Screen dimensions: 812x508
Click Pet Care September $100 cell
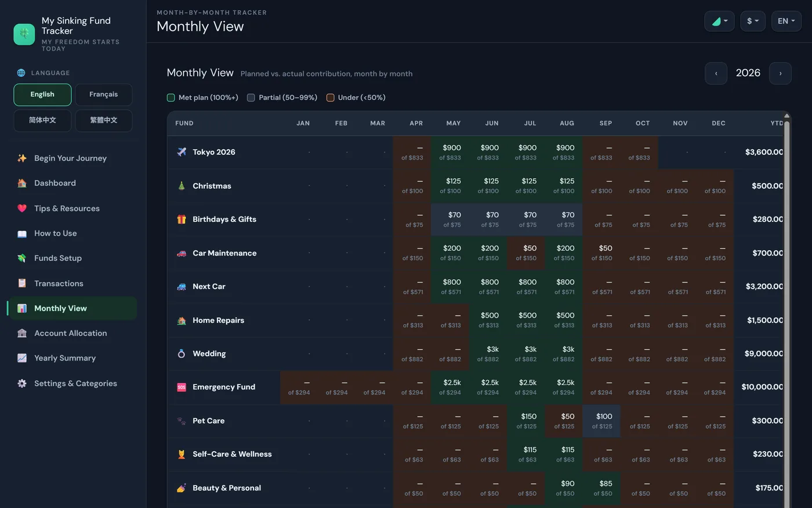click(601, 421)
